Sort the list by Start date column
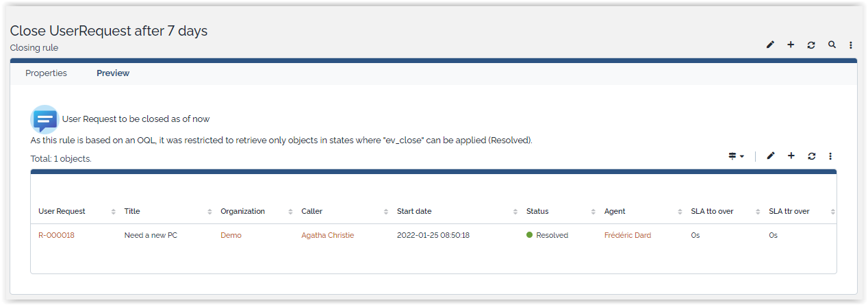 click(414, 211)
